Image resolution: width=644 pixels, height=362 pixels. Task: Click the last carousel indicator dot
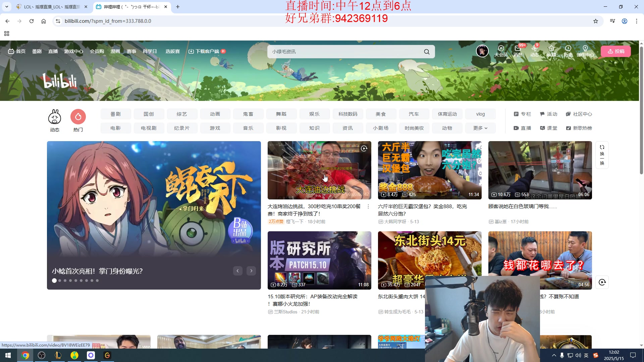pos(97,281)
